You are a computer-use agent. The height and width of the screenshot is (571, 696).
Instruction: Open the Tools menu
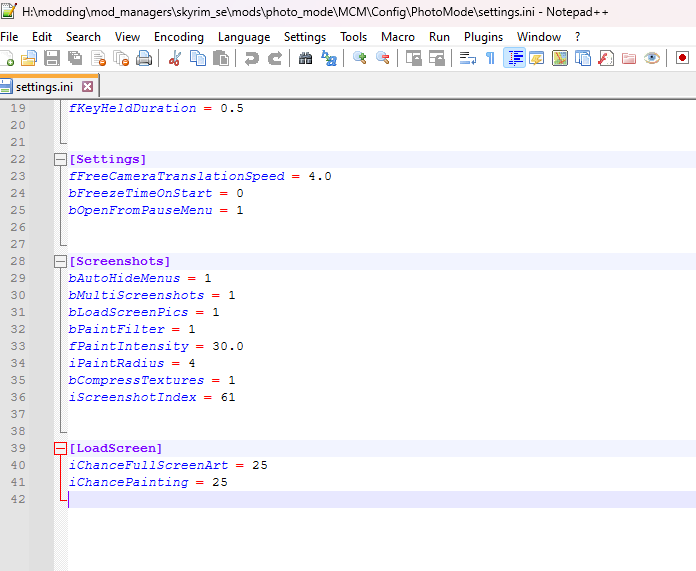point(354,37)
